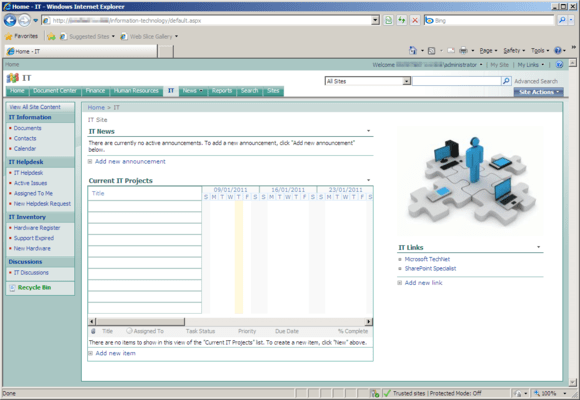Open the address bar history dropdown
Image resolution: width=580 pixels, height=400 pixels.
[375, 20]
